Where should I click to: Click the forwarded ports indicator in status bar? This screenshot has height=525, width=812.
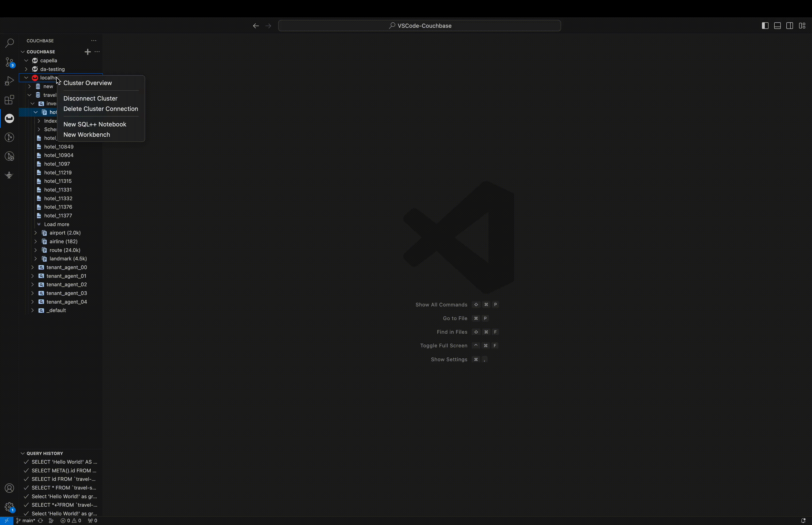[92, 521]
